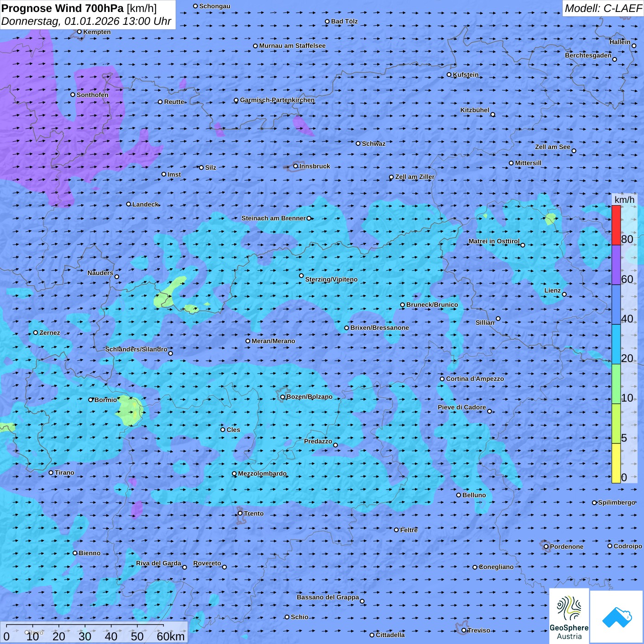Click the red 80+ km/h legend color
This screenshot has height=644, width=644.
click(x=616, y=225)
